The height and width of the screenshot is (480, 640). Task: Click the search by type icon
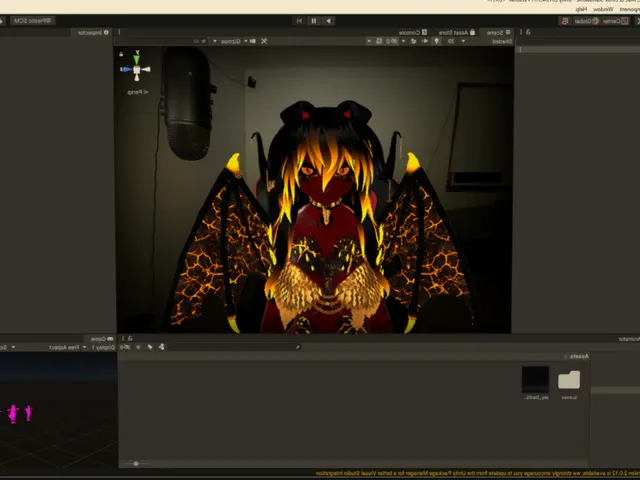coord(162,347)
